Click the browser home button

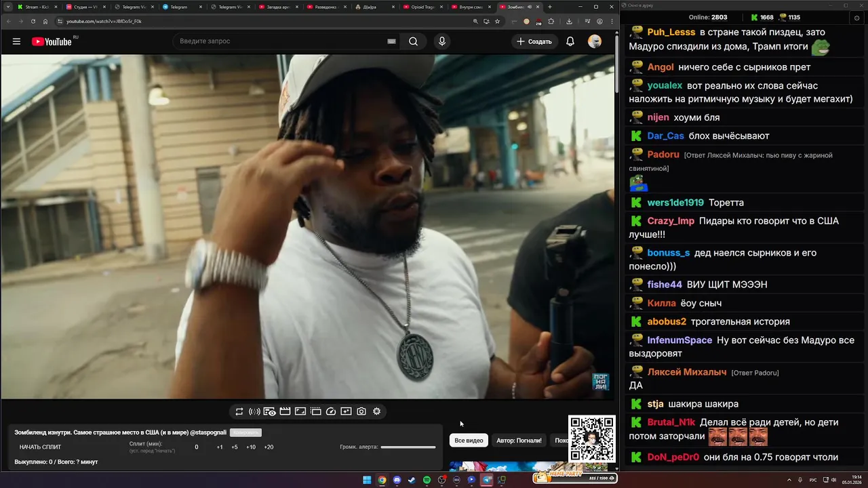[45, 21]
